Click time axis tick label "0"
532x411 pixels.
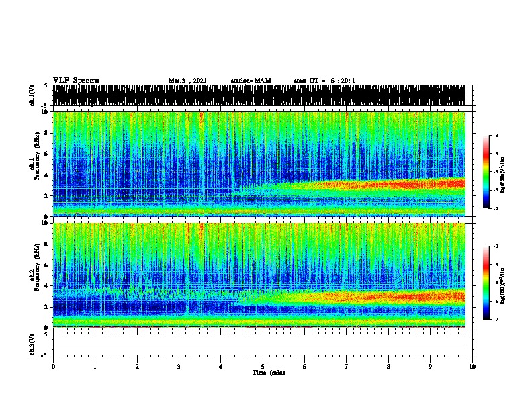(53, 366)
